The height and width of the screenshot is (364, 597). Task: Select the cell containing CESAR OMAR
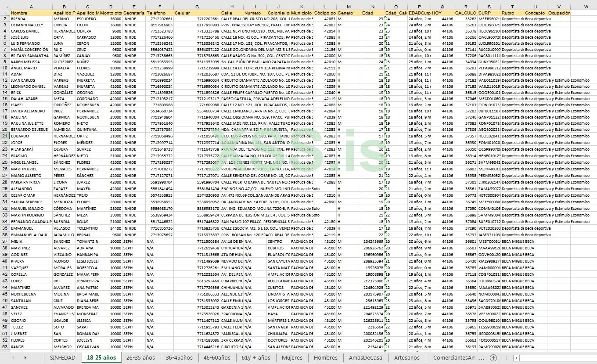(31, 195)
